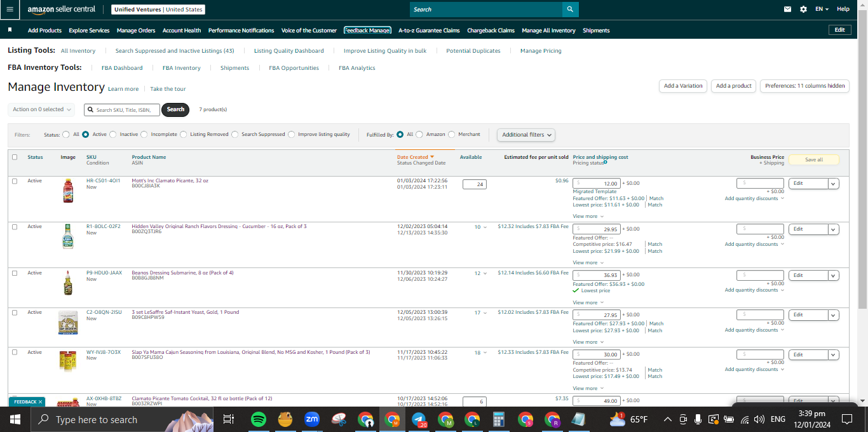Open the Slap Ya Mama seasoning thumbnail
Image resolution: width=868 pixels, height=432 pixels.
(x=68, y=361)
